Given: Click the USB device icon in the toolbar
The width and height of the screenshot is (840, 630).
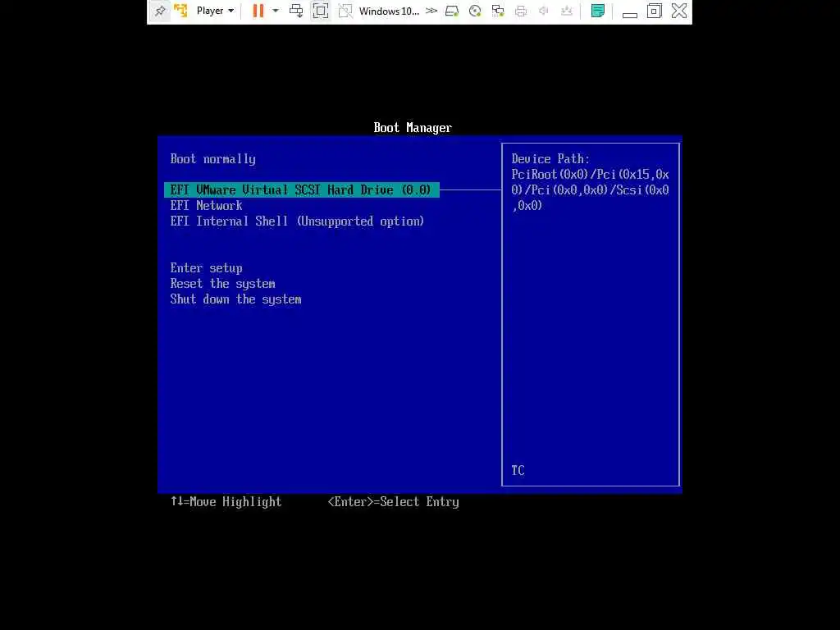Looking at the screenshot, I should coord(566,11).
